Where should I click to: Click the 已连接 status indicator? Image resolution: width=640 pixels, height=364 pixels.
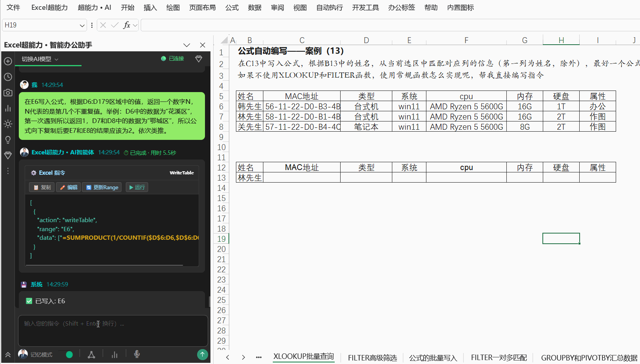point(172,58)
